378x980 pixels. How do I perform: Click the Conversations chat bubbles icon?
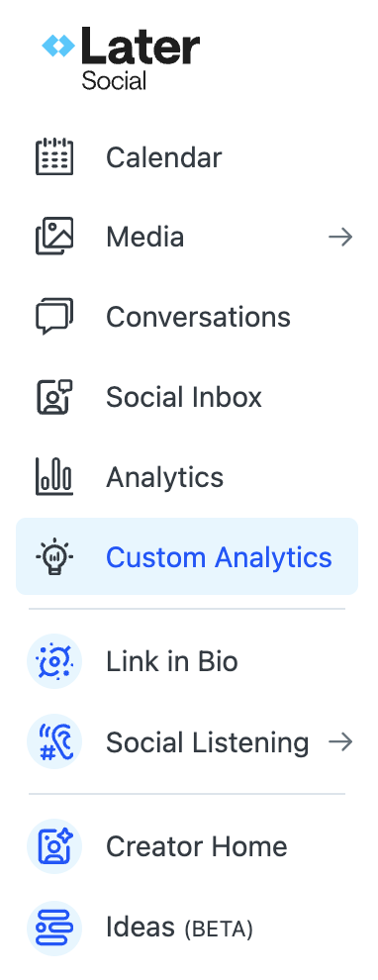(x=54, y=316)
